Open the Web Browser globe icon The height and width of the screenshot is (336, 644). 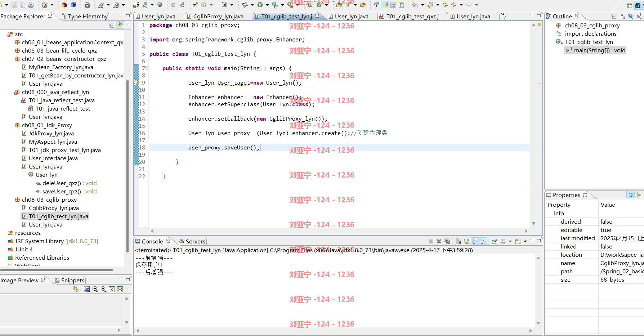160,5
